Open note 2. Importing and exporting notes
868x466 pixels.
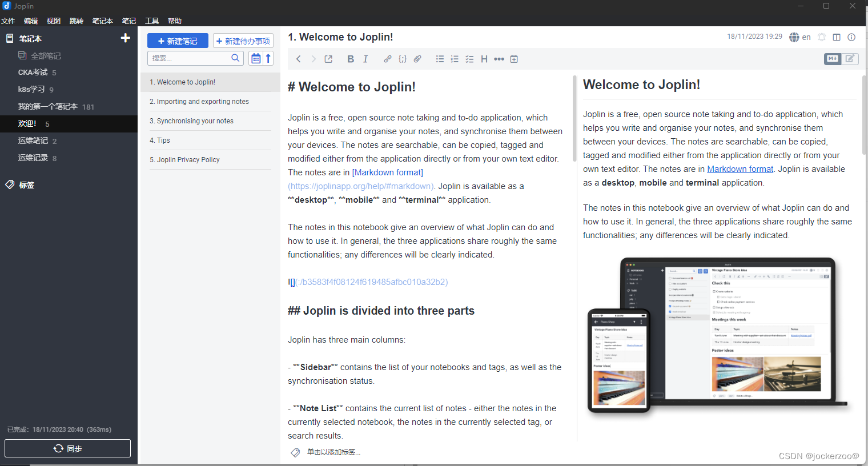[x=210, y=102]
